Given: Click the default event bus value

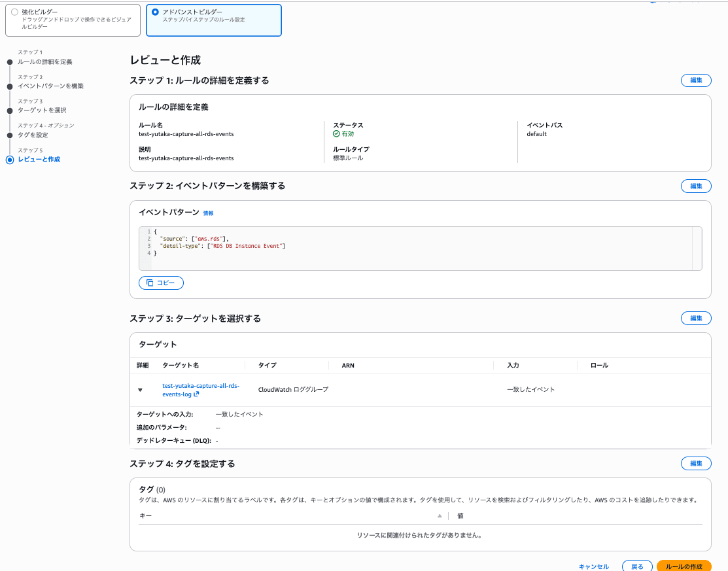Looking at the screenshot, I should tap(537, 134).
